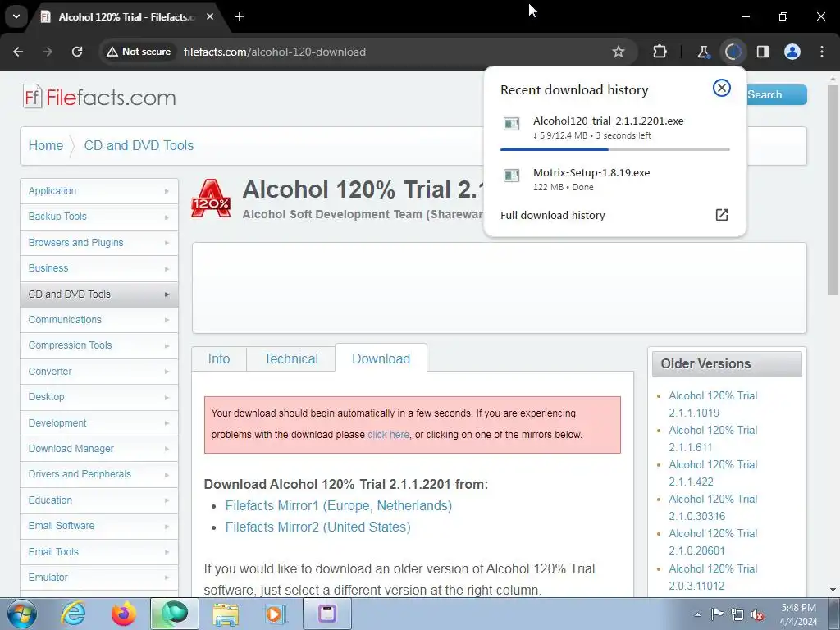Click the page vertical scrollbar thumb
Viewport: 840px width, 630px height.
pos(833,189)
